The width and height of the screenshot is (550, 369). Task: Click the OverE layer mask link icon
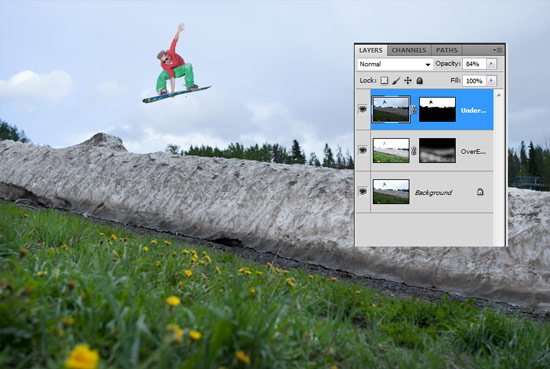tap(414, 151)
